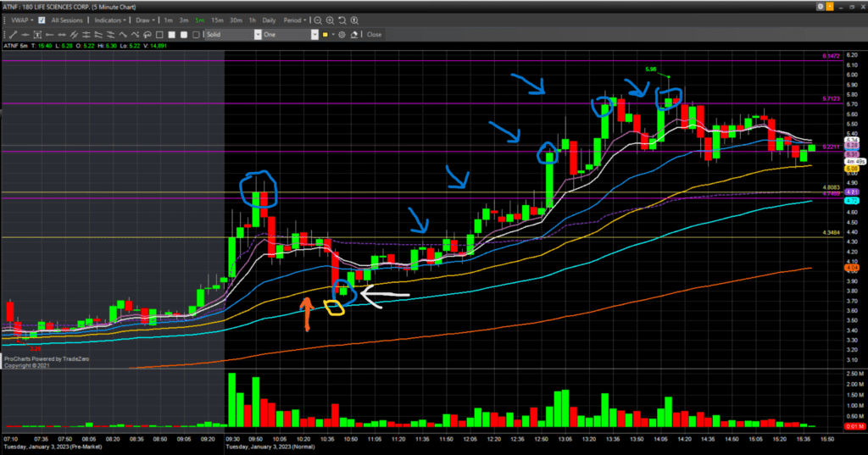The image size is (868, 455).
Task: Click the zoom in magnifier icon
Action: (329, 19)
